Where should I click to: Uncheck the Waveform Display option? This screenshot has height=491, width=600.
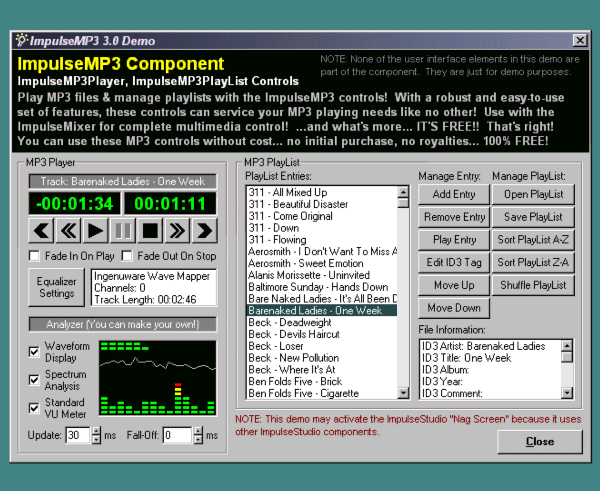point(34,351)
